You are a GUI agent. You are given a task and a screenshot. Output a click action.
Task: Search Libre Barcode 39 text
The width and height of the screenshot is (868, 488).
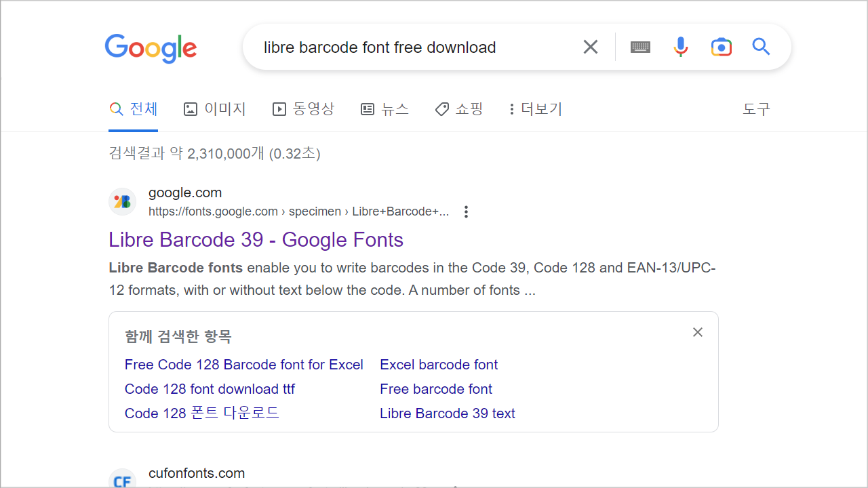tap(448, 413)
